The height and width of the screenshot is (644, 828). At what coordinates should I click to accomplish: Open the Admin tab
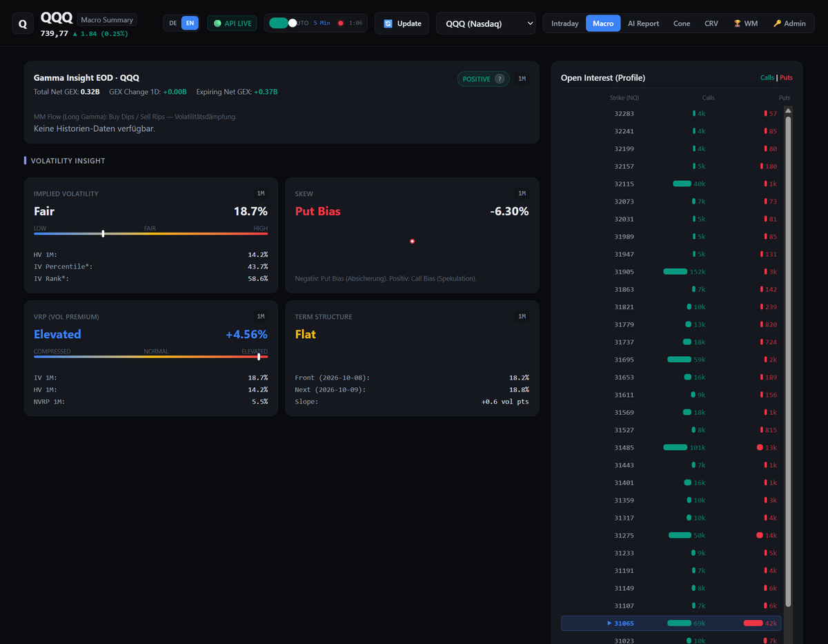(789, 23)
